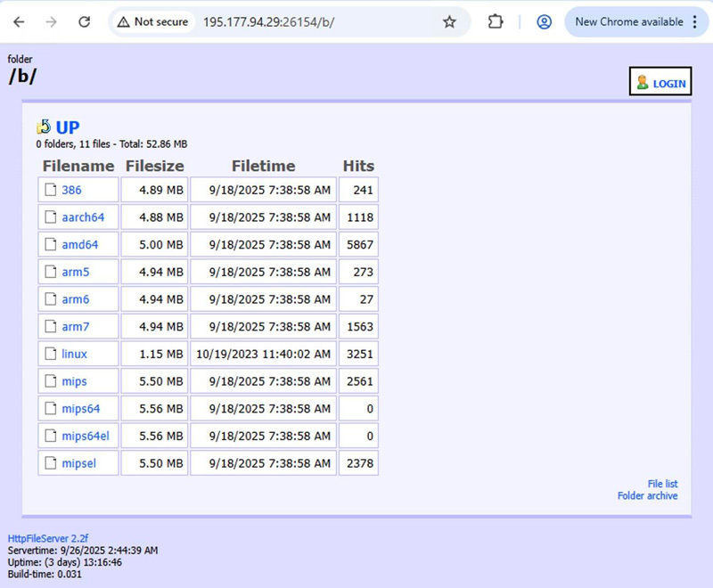Sort by the Hits column header
The width and height of the screenshot is (713, 588).
coord(358,166)
